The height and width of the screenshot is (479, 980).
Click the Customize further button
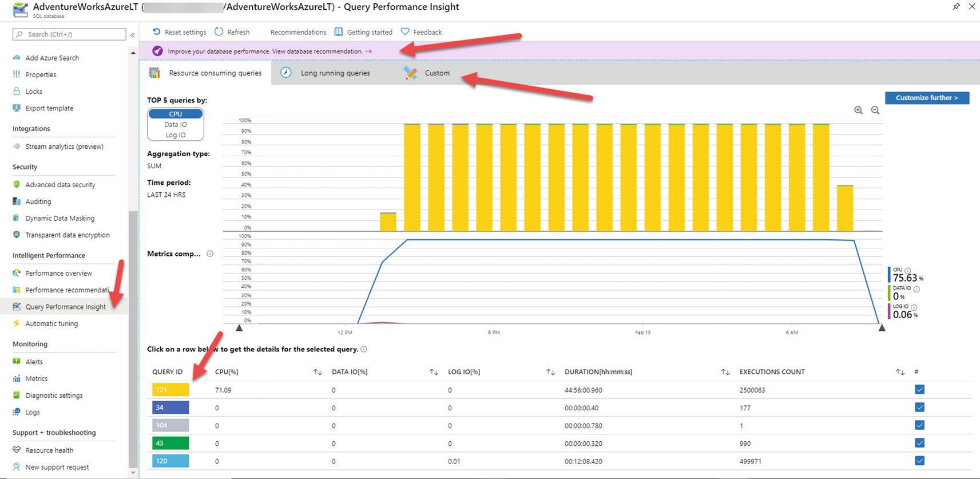click(927, 98)
